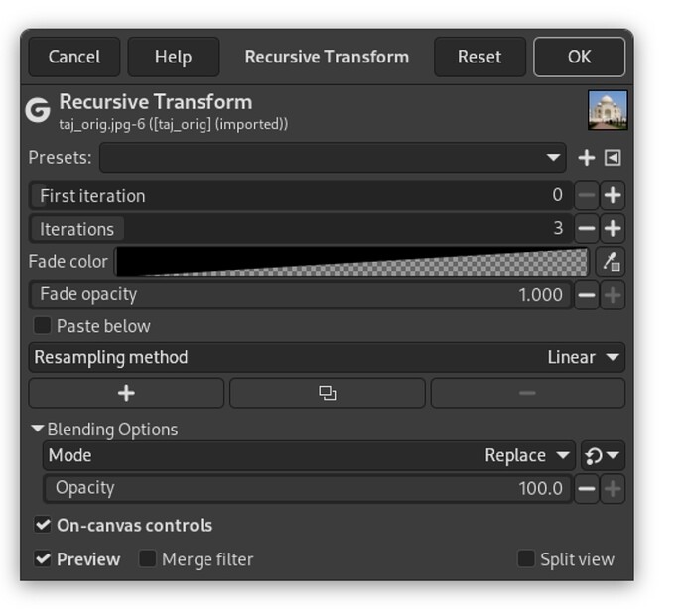Open the Presets dropdown
685x616 pixels.
click(x=333, y=158)
